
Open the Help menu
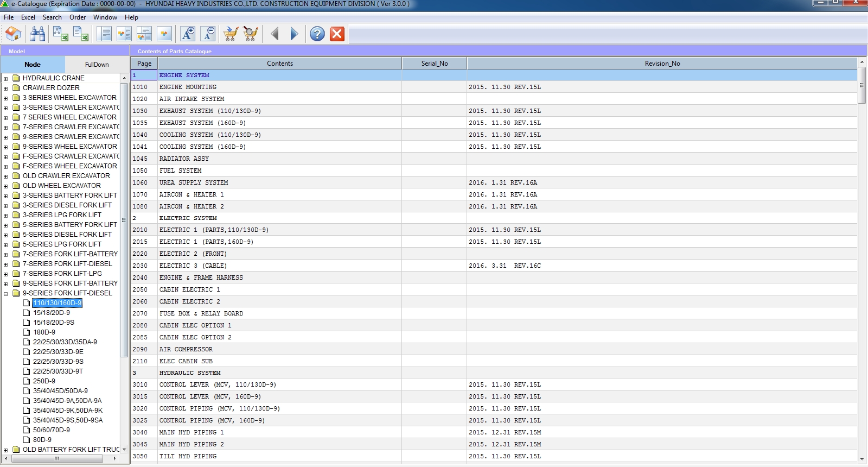click(131, 17)
